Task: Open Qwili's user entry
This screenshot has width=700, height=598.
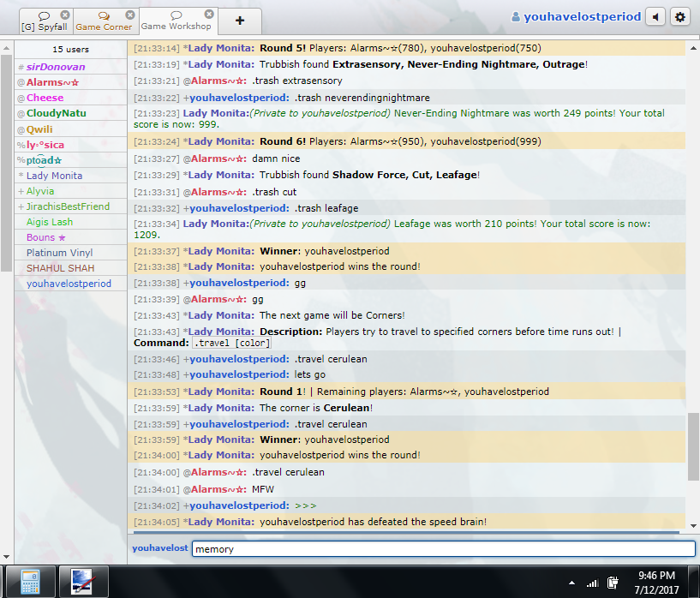Action: pos(70,129)
